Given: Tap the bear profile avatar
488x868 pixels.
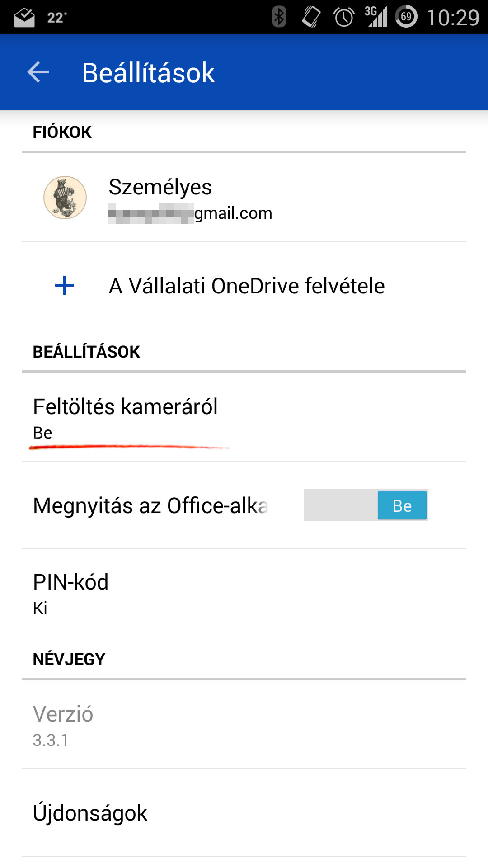Looking at the screenshot, I should [65, 198].
